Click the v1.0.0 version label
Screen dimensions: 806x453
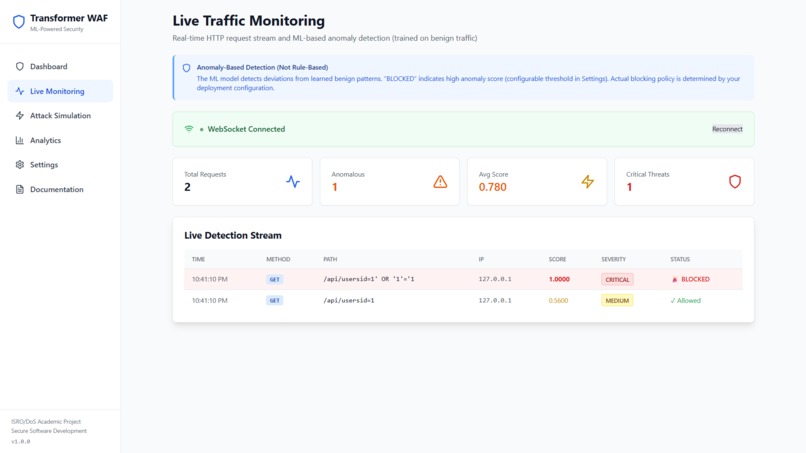[21, 441]
